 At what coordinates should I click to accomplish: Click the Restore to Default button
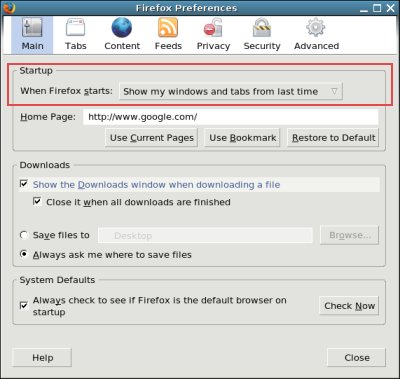333,138
